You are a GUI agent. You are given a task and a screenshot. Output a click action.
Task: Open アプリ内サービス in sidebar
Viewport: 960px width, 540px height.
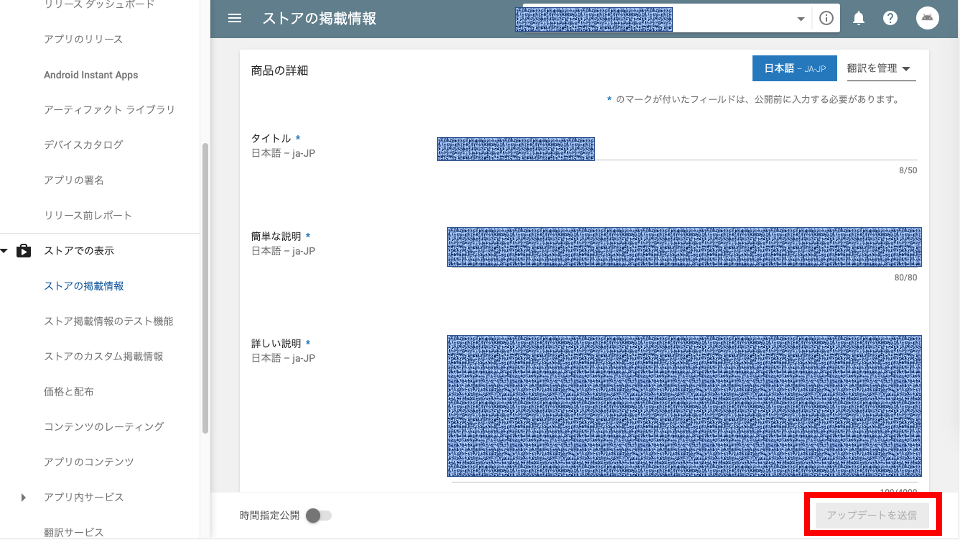point(84,497)
